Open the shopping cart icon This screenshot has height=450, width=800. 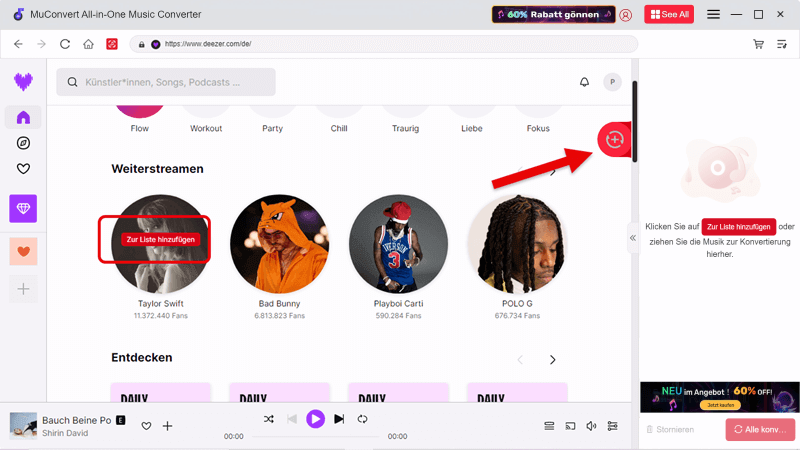coord(758,44)
